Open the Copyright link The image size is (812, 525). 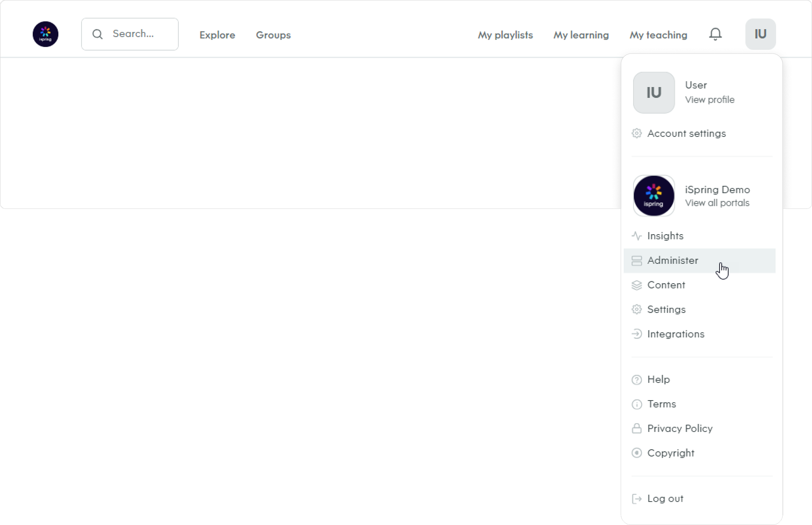tap(670, 453)
